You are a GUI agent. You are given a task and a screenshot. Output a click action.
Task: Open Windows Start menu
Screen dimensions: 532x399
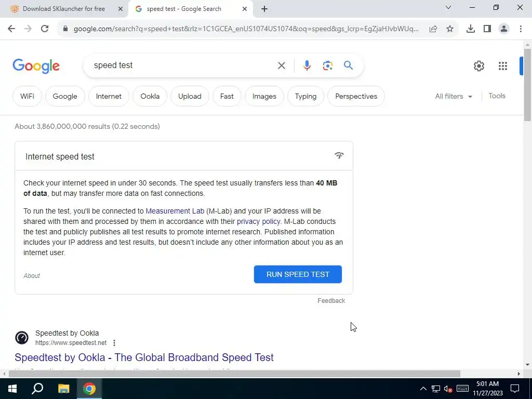coord(12,389)
